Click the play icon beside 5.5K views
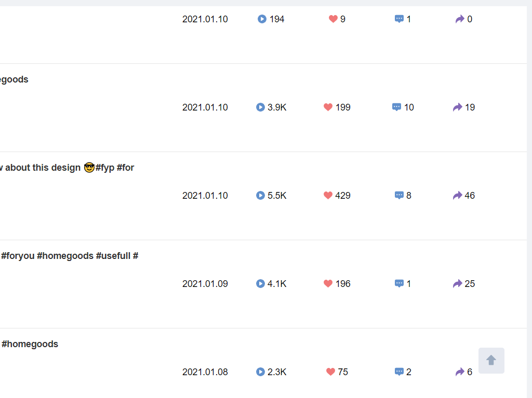This screenshot has width=532, height=398. (260, 196)
